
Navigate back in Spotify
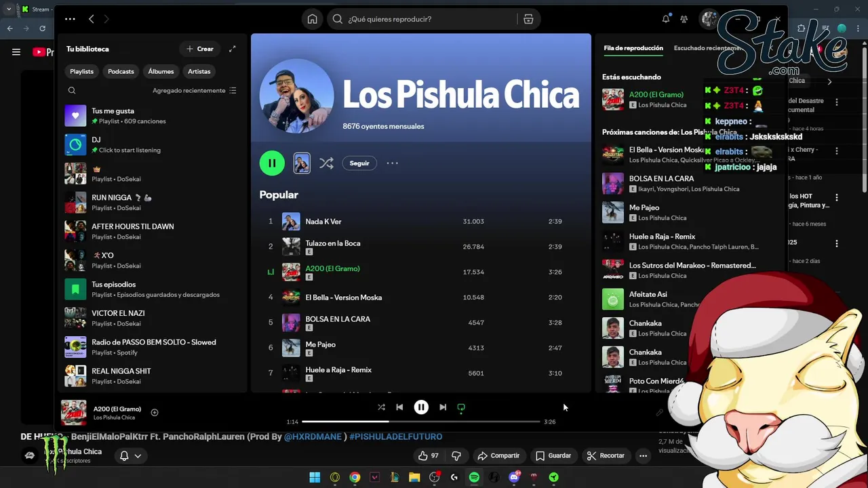click(92, 19)
